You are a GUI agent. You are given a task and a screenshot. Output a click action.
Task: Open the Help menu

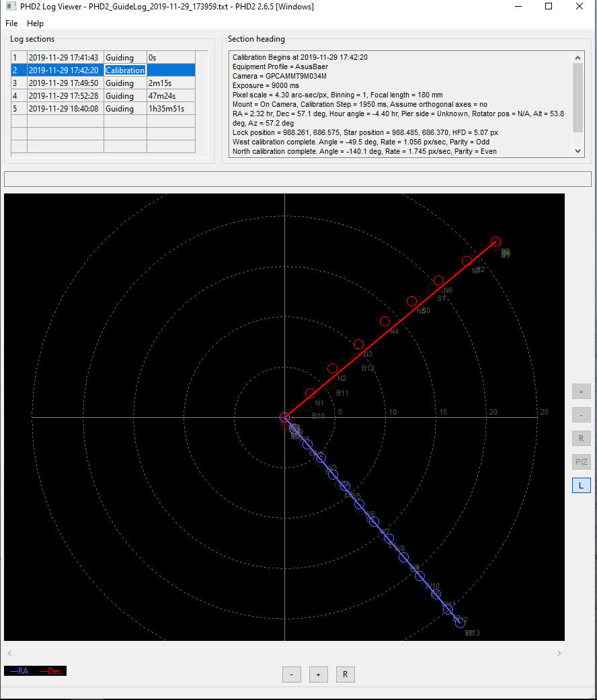[35, 24]
